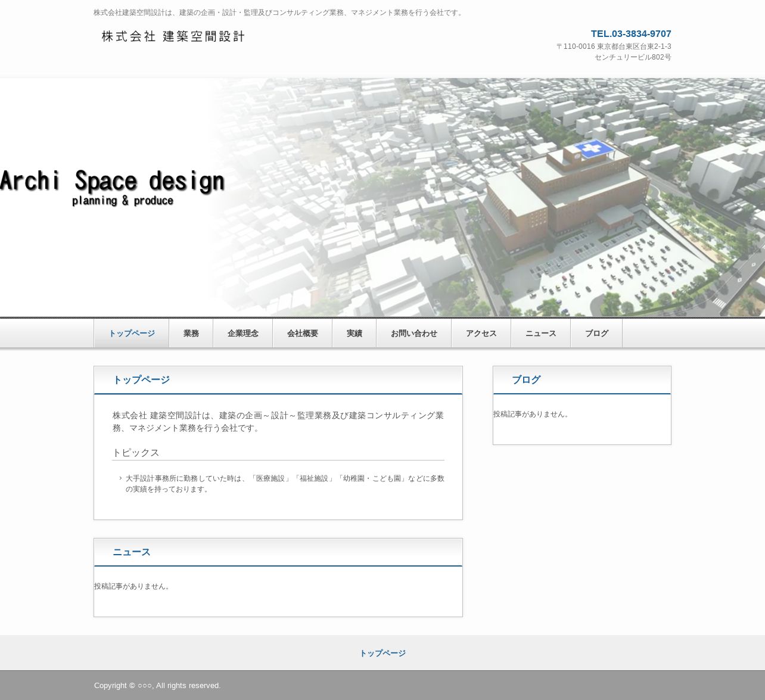The height and width of the screenshot is (700, 765).
Task: Open お問い合わせ contact page
Action: click(x=414, y=334)
